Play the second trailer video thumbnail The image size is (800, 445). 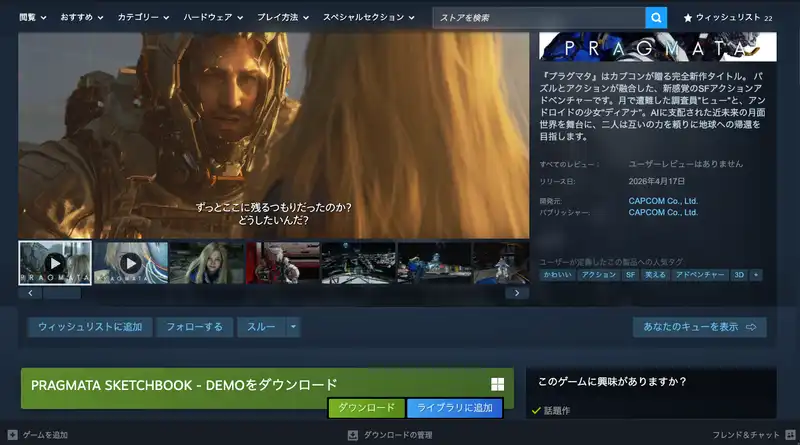(131, 263)
